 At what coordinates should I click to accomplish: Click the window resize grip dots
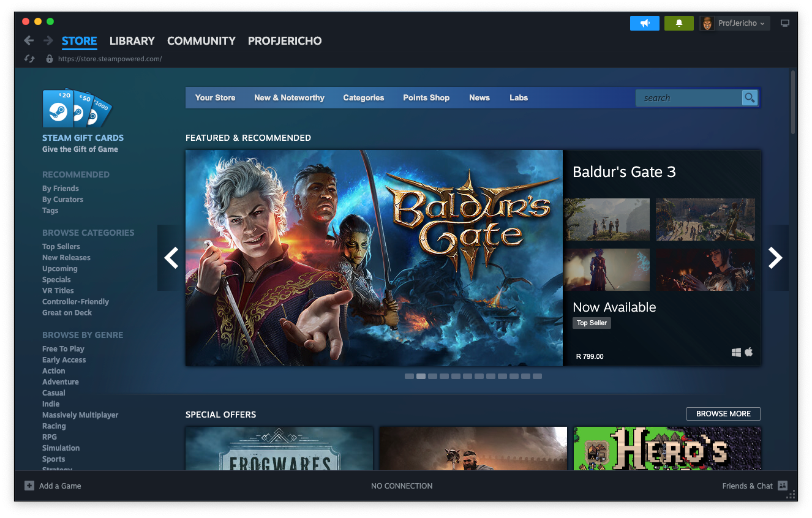[792, 495]
